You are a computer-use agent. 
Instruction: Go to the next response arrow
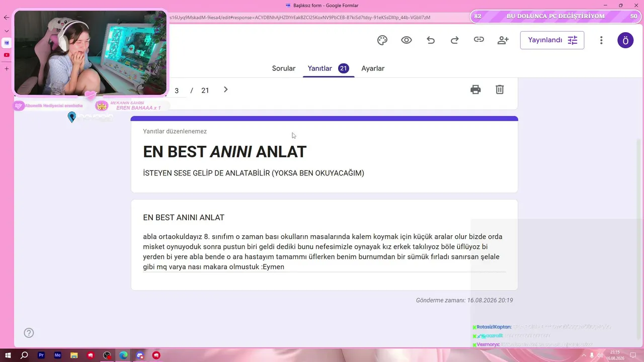(x=225, y=89)
